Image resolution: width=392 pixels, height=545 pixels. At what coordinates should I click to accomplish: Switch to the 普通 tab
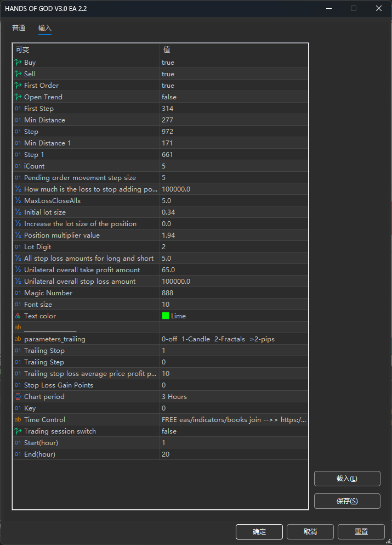pyautogui.click(x=19, y=28)
